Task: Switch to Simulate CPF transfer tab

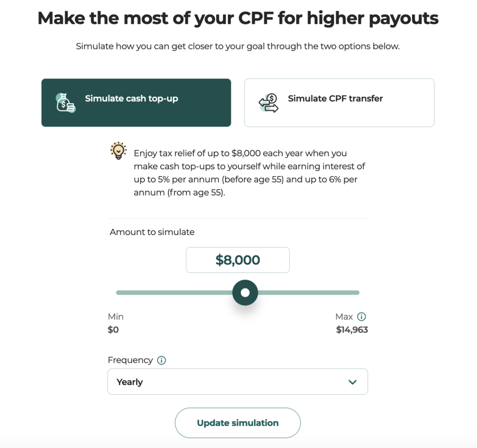Action: [x=339, y=103]
